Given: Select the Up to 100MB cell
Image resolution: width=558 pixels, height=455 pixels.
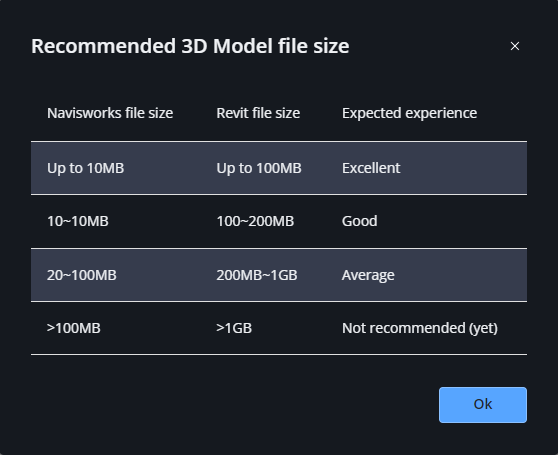Looking at the screenshot, I should [x=259, y=168].
